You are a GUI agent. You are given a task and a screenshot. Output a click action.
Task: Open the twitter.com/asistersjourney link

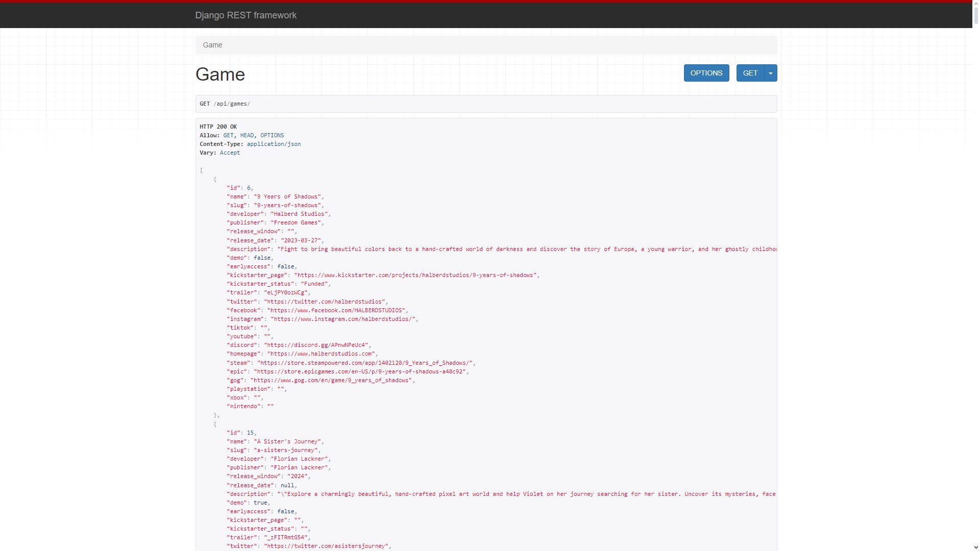pos(326,546)
